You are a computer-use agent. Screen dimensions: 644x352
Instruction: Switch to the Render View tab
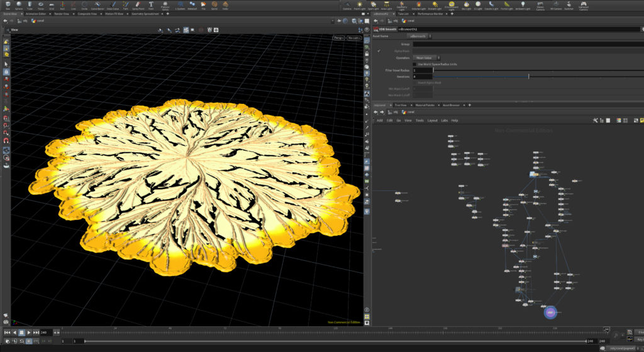(x=62, y=14)
